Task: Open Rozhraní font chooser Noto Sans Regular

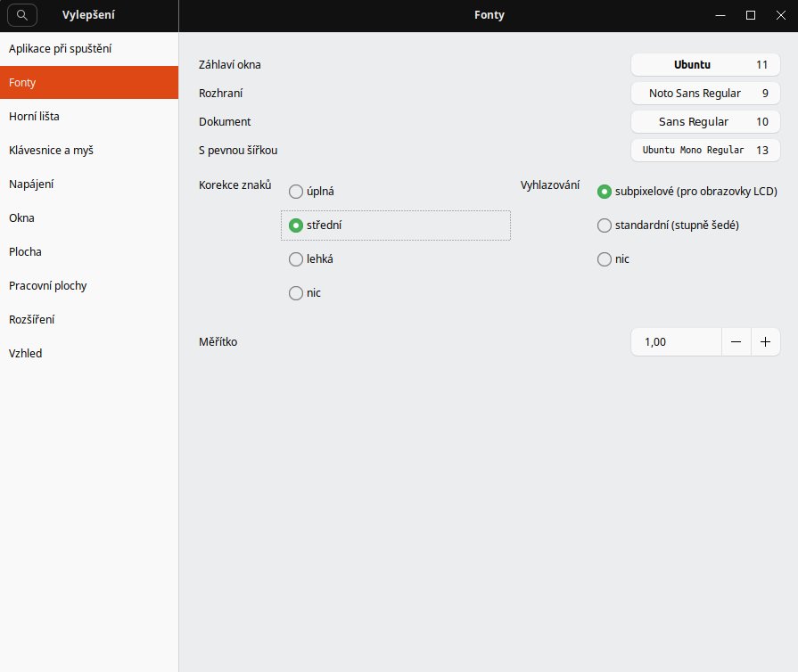Action: coord(705,93)
